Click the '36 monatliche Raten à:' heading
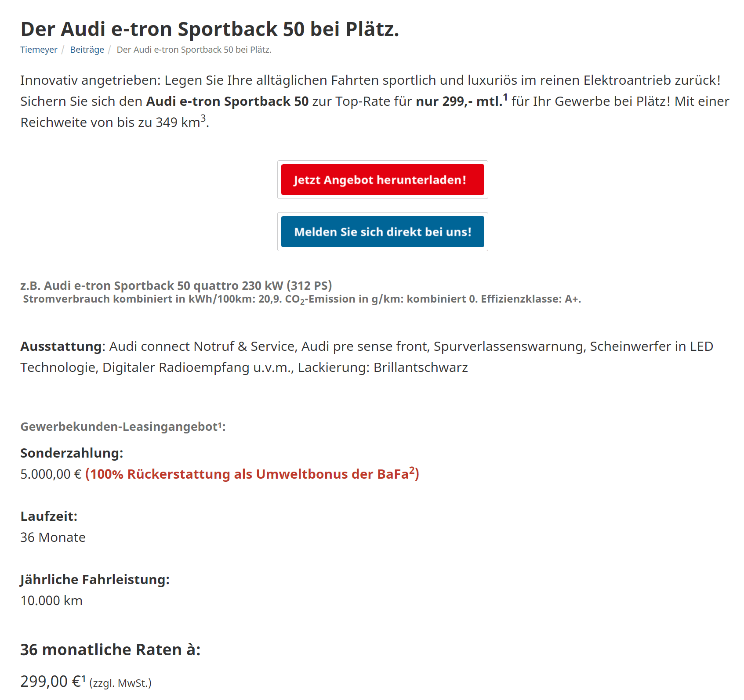The width and height of the screenshot is (744, 700). click(110, 649)
